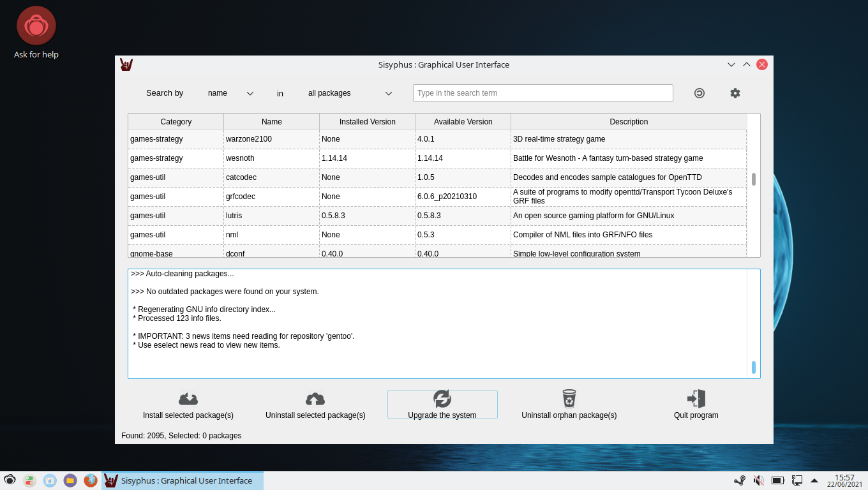Click the refresh icon beside the search field
Viewport: 868px width, 490px height.
700,93
